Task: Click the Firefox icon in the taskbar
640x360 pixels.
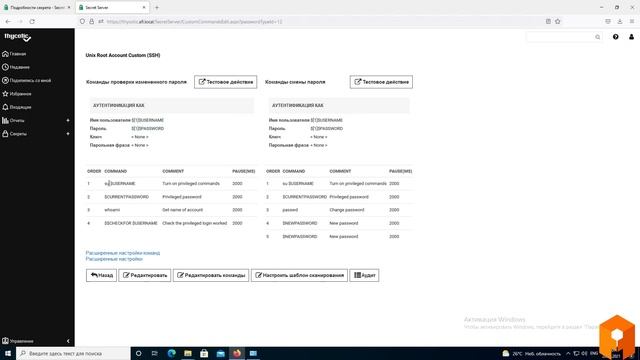Action: pos(237,353)
